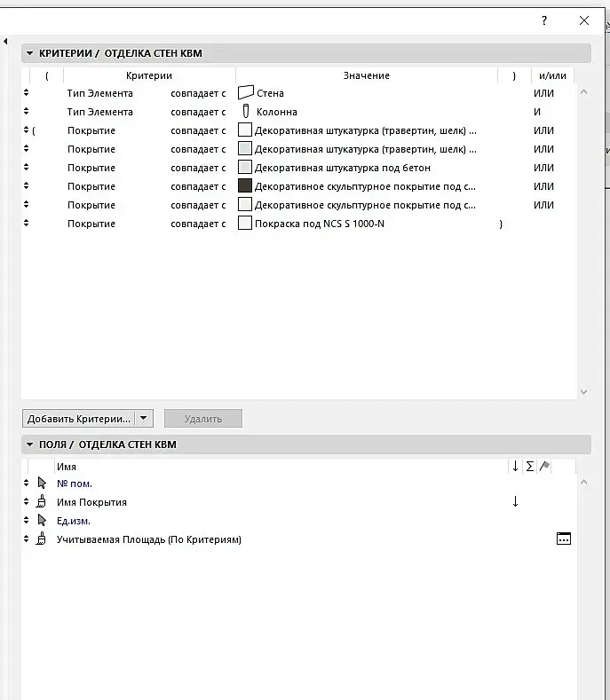Click the reorder handle of Ед.изм. field
Image resolution: width=610 pixels, height=700 pixels.
(26, 520)
